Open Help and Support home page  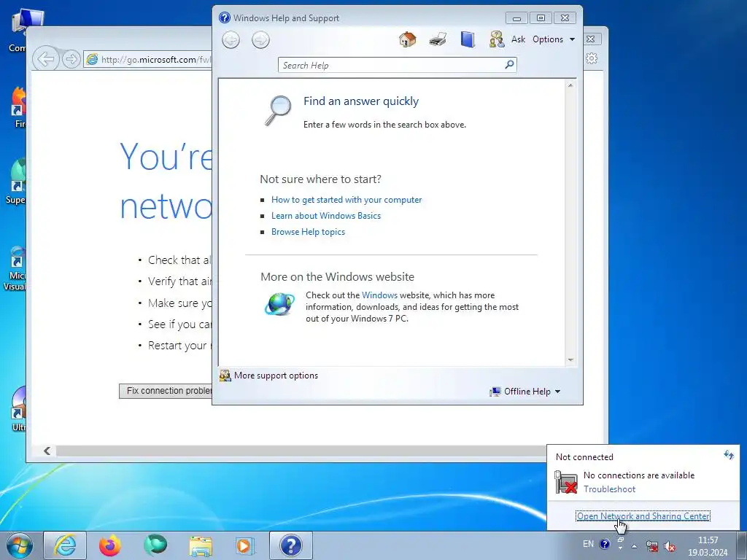pos(407,39)
